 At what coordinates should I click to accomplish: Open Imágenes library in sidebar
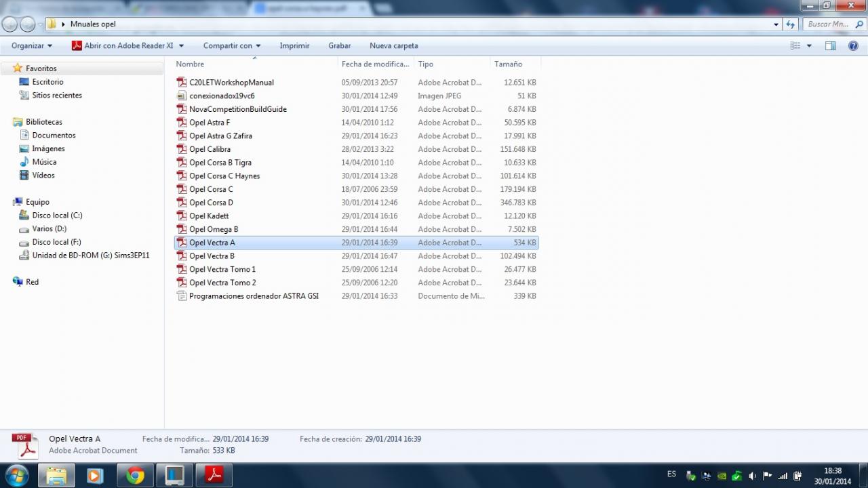49,148
